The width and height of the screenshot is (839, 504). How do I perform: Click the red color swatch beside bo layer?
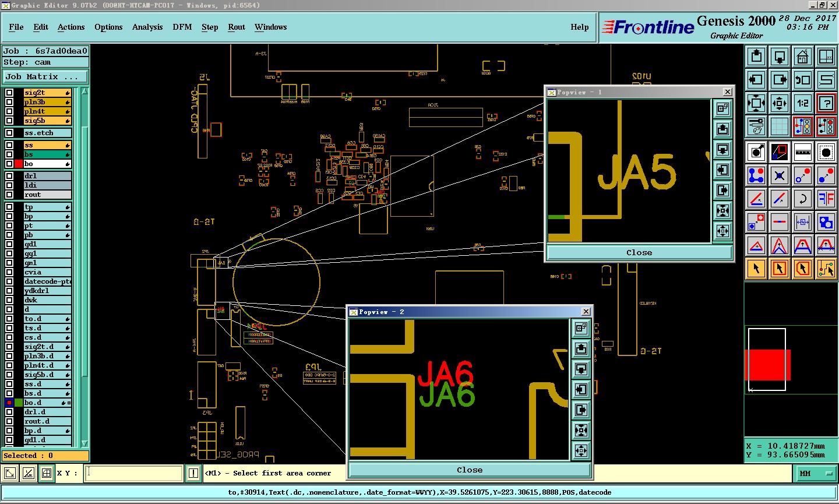(x=19, y=164)
